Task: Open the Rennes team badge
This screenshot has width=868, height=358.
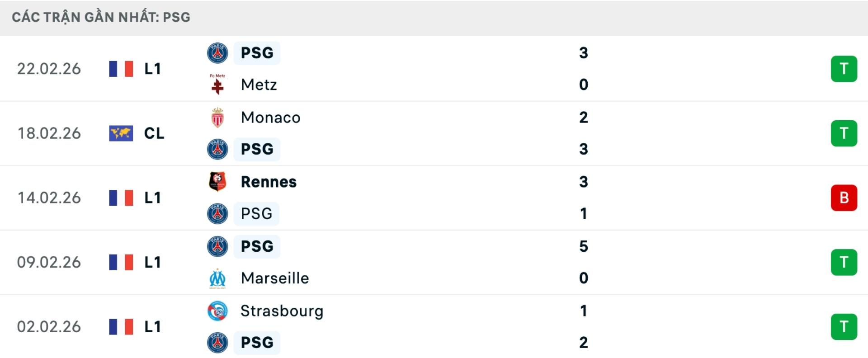Action: [x=217, y=182]
